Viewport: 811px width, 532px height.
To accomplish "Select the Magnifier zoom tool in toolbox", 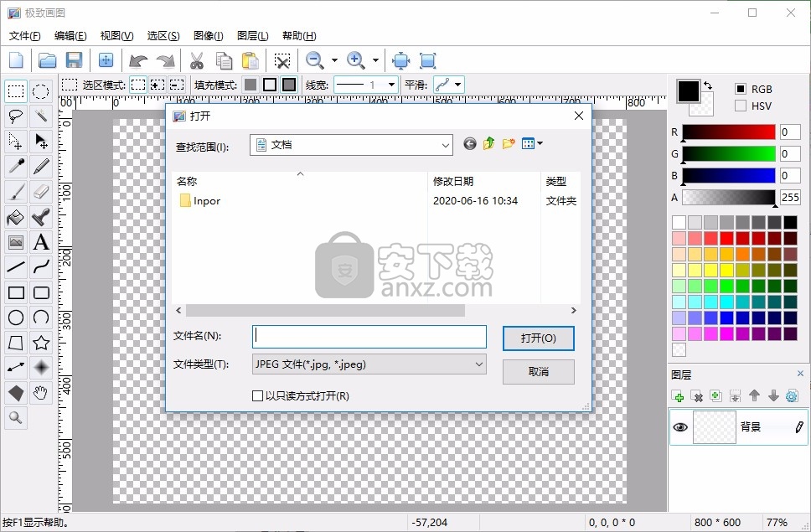I will point(16,418).
